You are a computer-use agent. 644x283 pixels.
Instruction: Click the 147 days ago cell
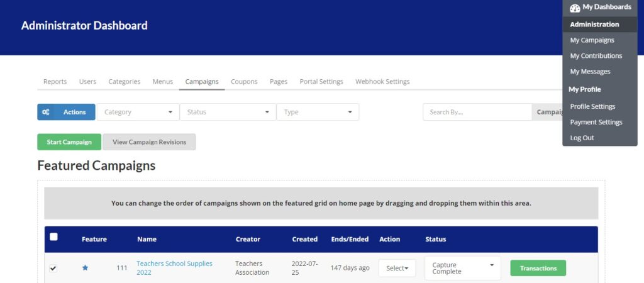[x=350, y=268]
